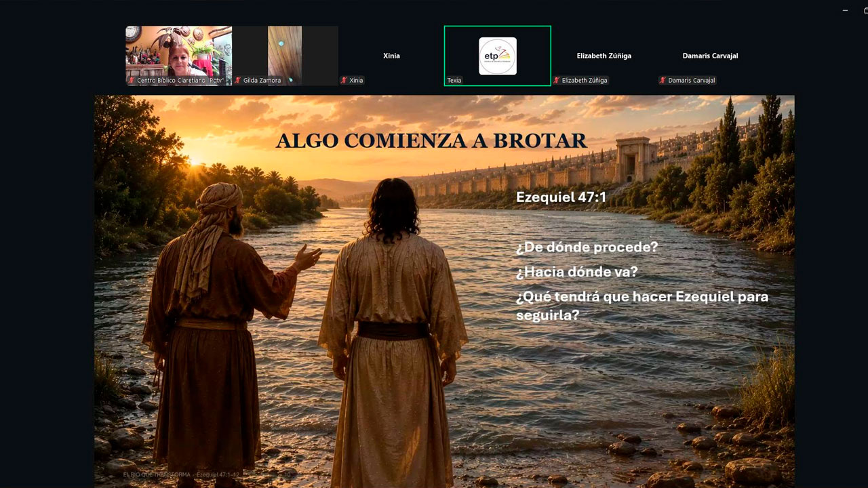Click the 'Ezequiel 47:1' heading on the slide

[x=561, y=197]
